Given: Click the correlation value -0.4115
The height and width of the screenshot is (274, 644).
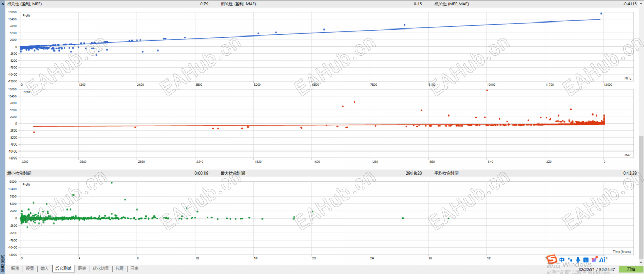Looking at the screenshot, I should (x=630, y=4).
